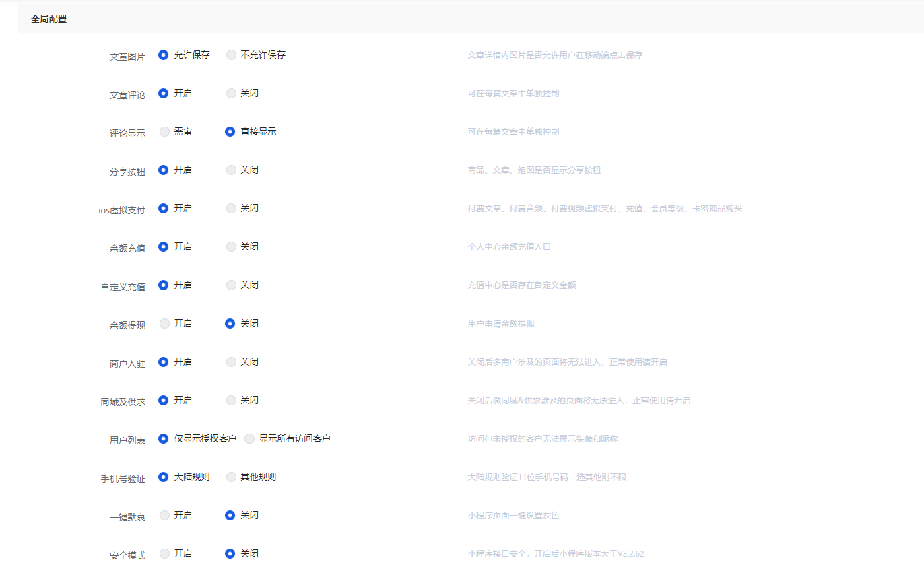Select 仅显示授权客户 radio option
The image size is (924, 577).
164,439
